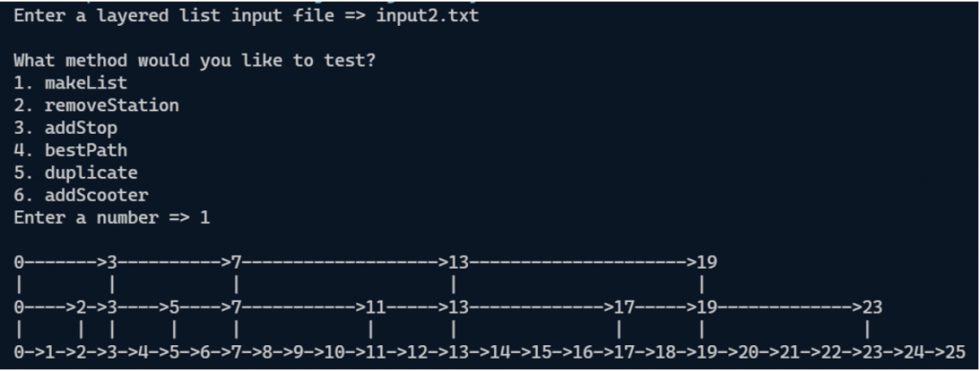Click node 17 in the middle layer
The height and width of the screenshot is (371, 980).
point(624,307)
